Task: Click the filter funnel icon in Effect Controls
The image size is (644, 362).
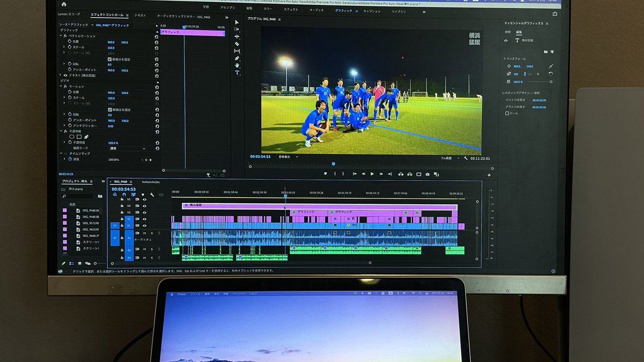Action: click(209, 175)
